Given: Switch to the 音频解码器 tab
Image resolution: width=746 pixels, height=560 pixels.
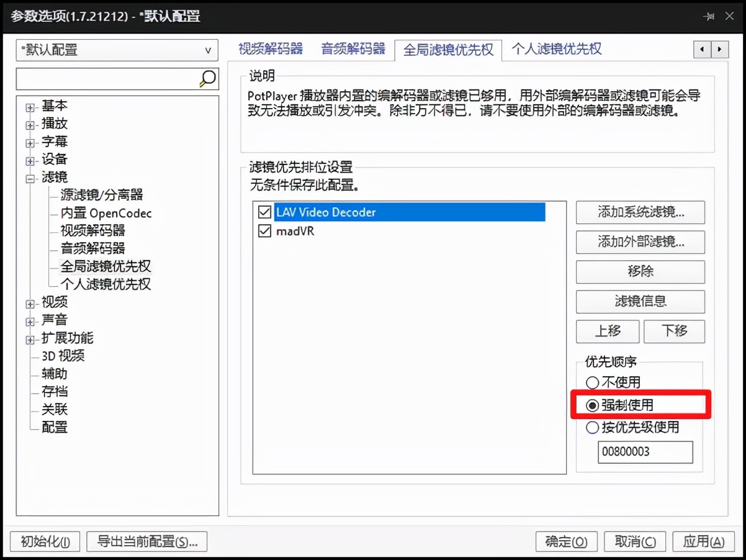Looking at the screenshot, I should tap(354, 48).
